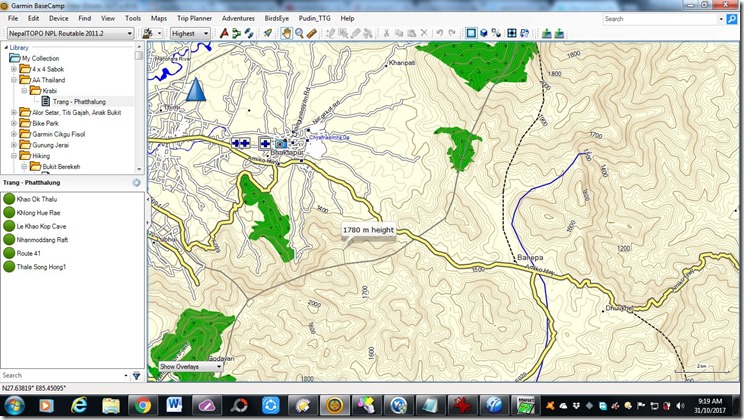Open the map product dropdown NepalTOPO
This screenshot has width=744, height=420.
(x=70, y=33)
